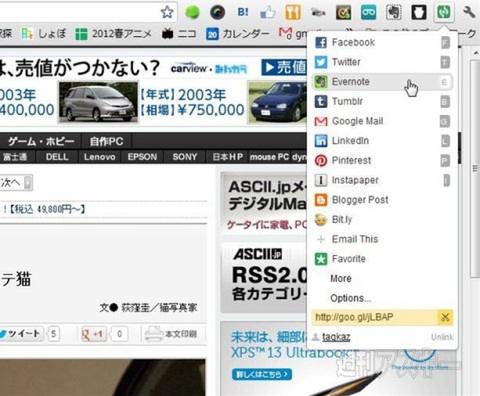480x396 pixels.
Task: Pin page to Pinterest
Action: [382, 160]
